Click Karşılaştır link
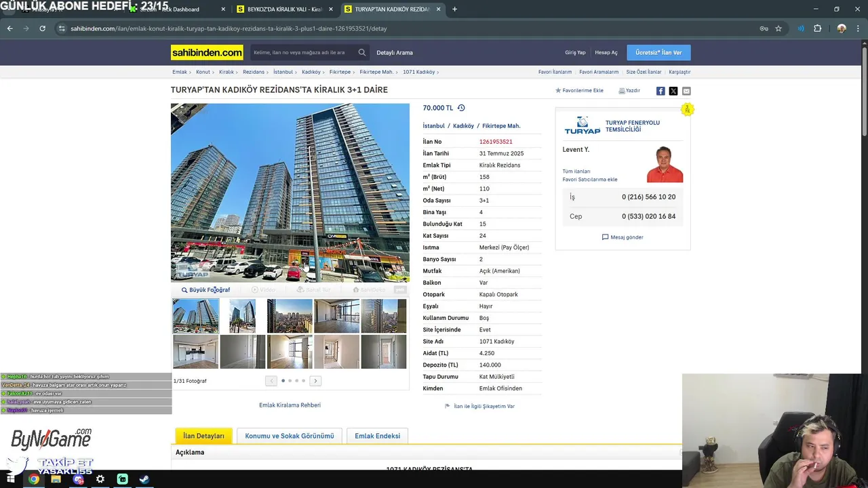The image size is (868, 488). tap(679, 72)
